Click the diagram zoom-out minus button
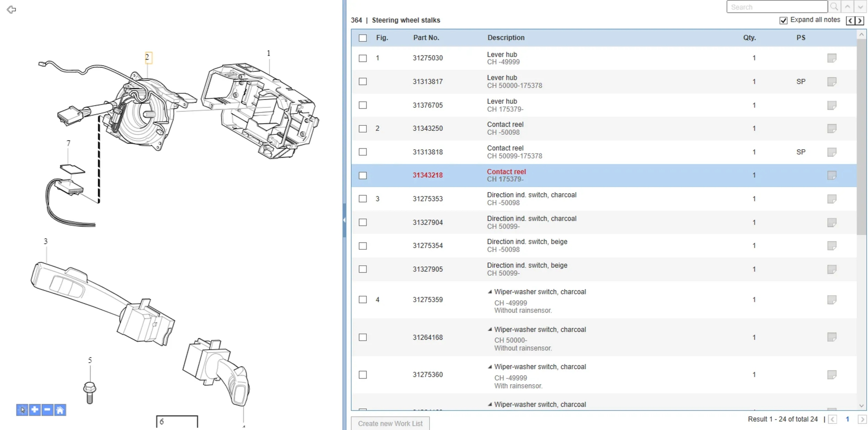Image resolution: width=868 pixels, height=430 pixels. tap(47, 410)
